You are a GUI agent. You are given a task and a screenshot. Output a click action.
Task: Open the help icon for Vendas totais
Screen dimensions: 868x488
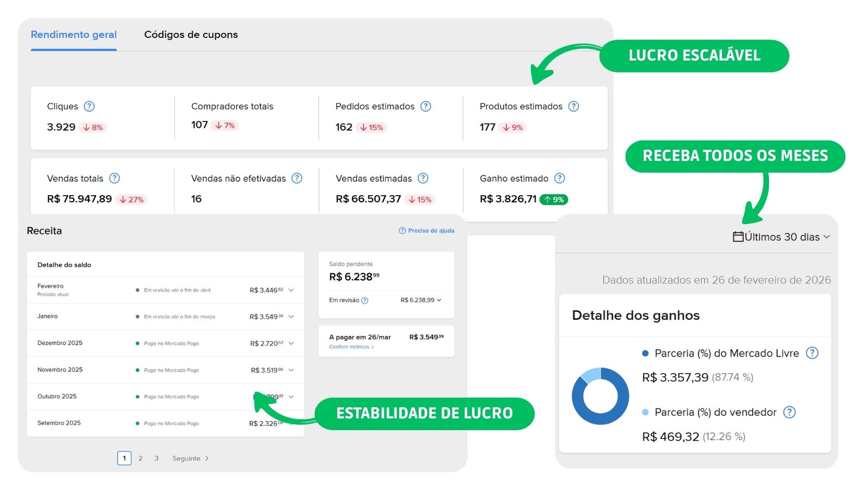pyautogui.click(x=114, y=178)
